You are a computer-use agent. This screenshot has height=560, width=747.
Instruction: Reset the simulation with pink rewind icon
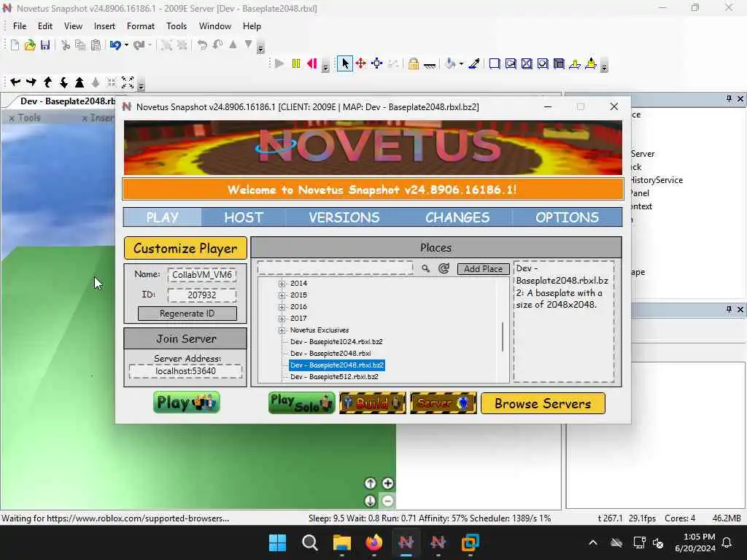[x=312, y=64]
